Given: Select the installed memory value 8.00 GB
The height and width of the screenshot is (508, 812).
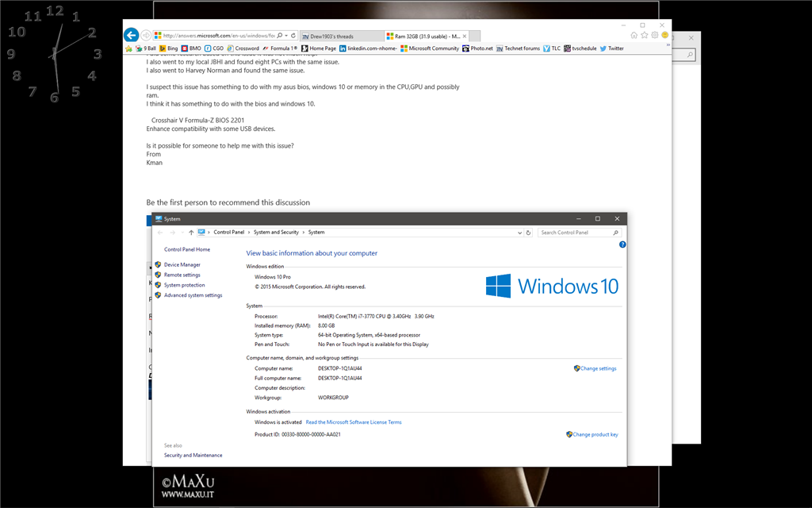Looking at the screenshot, I should [326, 326].
